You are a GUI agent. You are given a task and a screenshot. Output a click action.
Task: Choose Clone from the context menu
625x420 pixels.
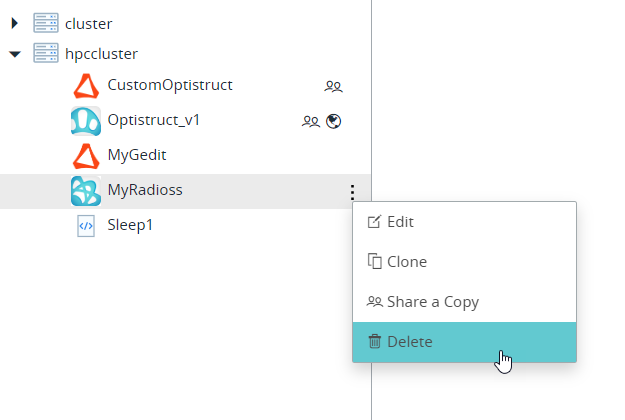(406, 262)
